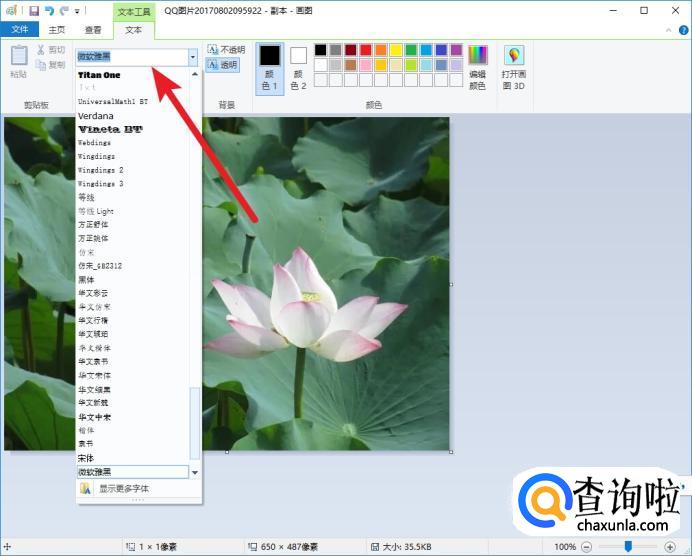Open the quick access toolbar customize arrow
Viewport: 692px width, 556px height.
click(x=77, y=11)
